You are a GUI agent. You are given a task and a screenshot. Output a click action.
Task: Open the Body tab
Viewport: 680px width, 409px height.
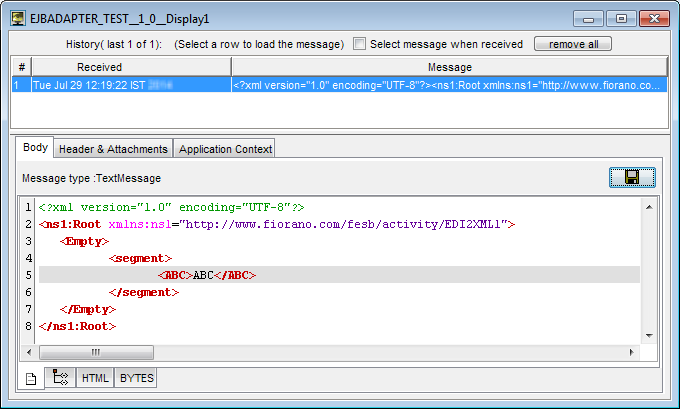pyautogui.click(x=35, y=148)
